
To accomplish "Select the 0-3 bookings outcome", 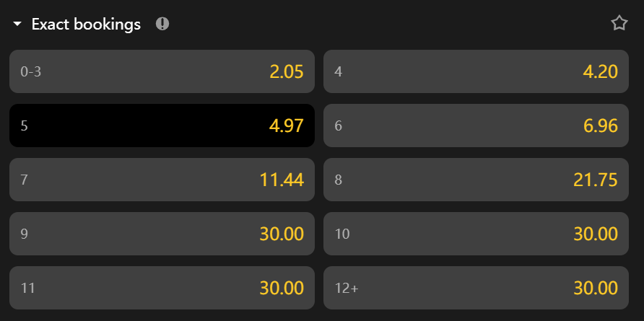I will [x=162, y=71].
